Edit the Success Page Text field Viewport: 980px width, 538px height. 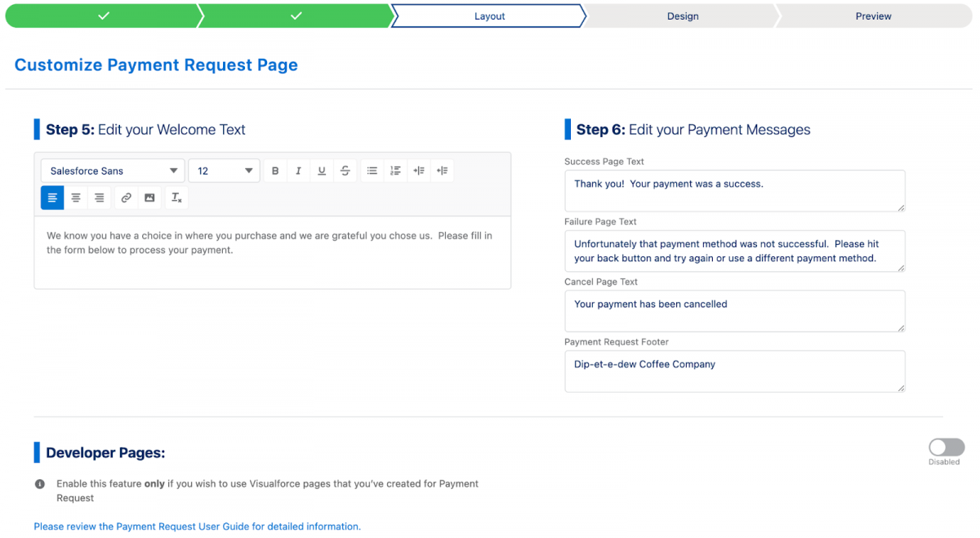[734, 190]
